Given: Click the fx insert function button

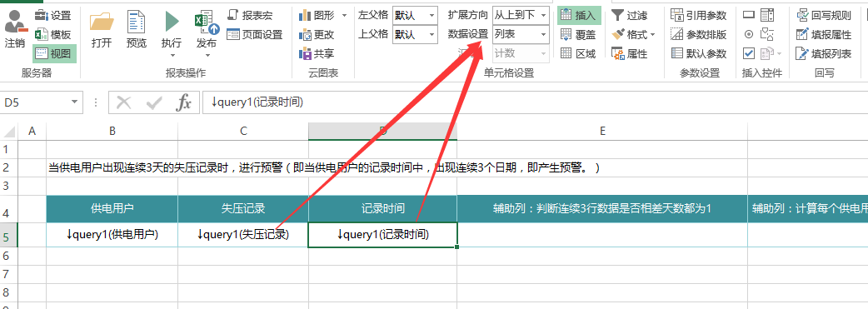Looking at the screenshot, I should [x=183, y=102].
